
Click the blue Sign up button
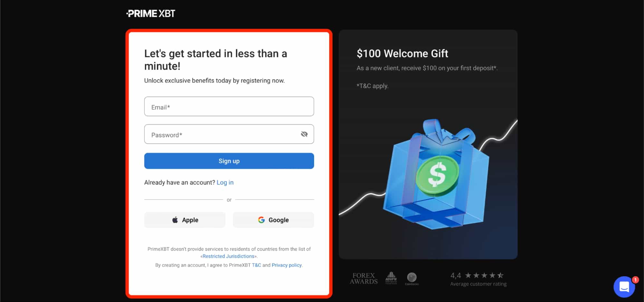(x=229, y=161)
